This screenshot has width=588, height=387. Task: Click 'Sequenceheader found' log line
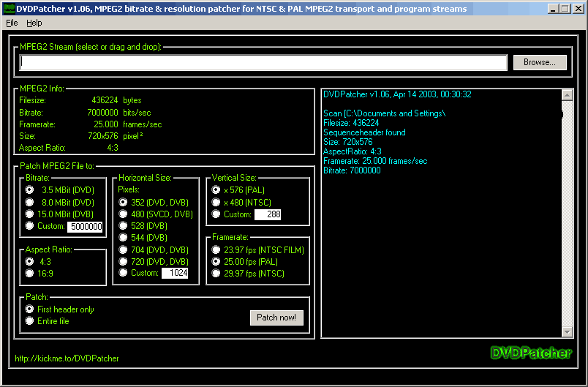click(364, 132)
